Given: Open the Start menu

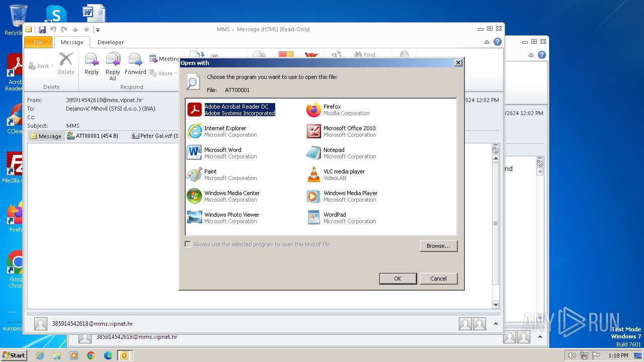Looking at the screenshot, I should pyautogui.click(x=14, y=355).
